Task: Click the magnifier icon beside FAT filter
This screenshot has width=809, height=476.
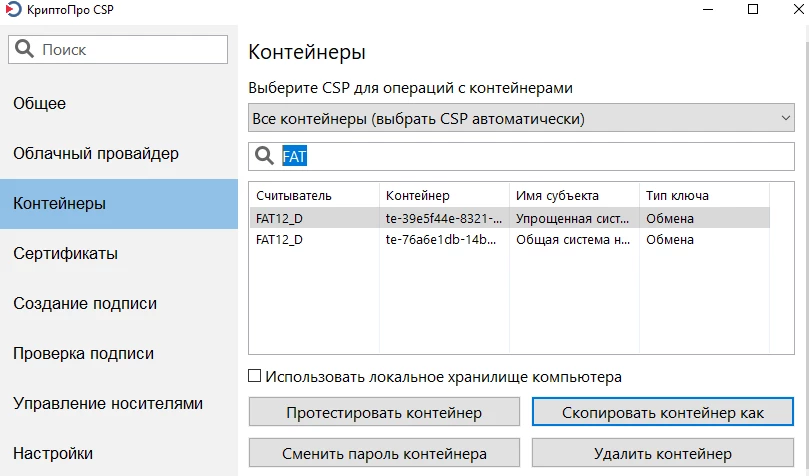Action: click(265, 156)
